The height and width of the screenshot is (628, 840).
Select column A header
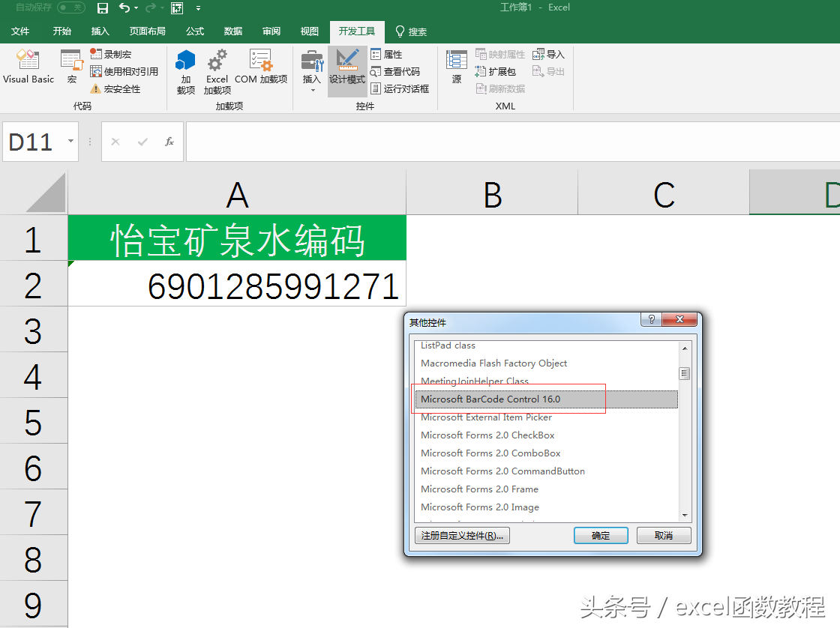click(237, 193)
